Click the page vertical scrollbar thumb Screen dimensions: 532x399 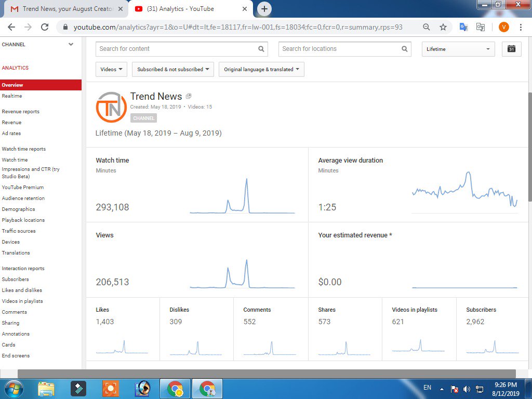[529, 147]
